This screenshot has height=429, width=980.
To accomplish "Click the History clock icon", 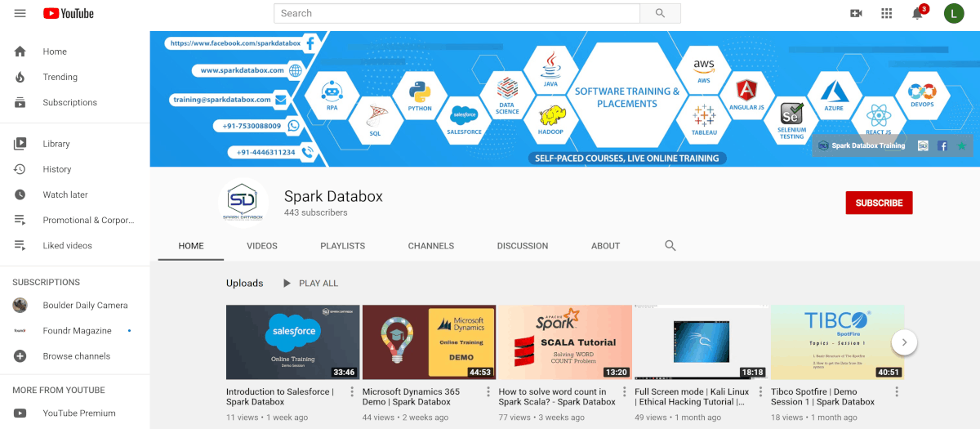I will [20, 169].
